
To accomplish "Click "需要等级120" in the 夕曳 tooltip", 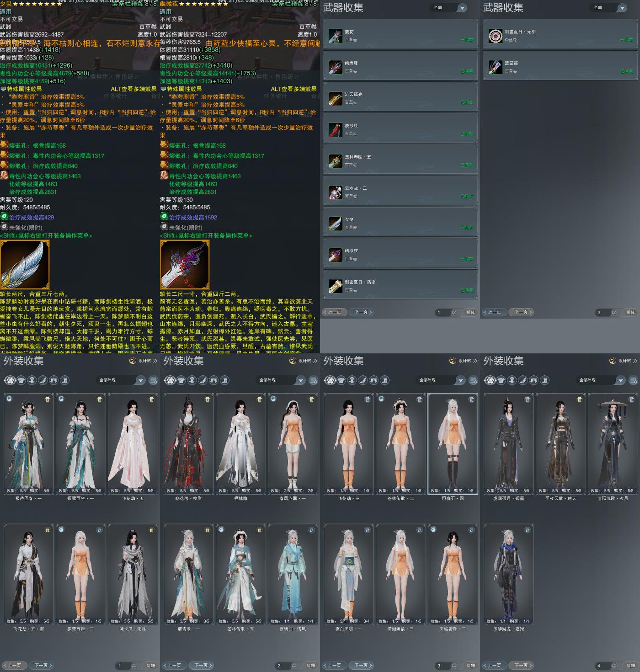I will (16, 200).
